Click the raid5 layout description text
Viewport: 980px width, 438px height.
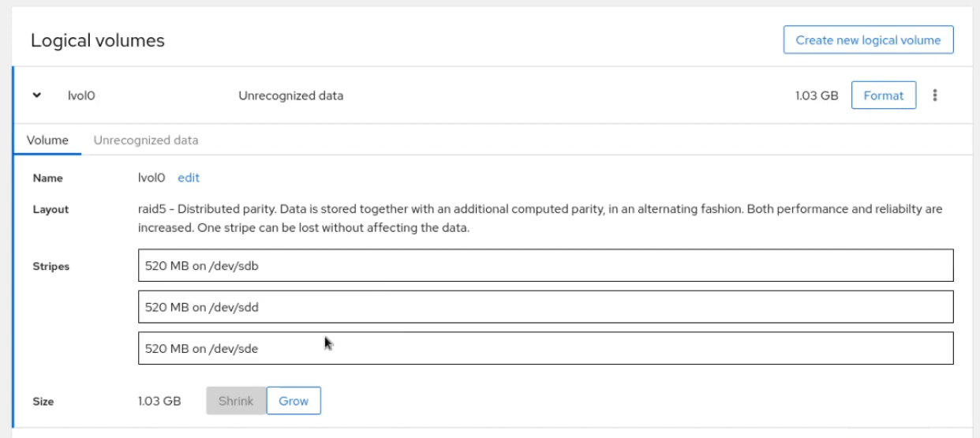pos(540,219)
